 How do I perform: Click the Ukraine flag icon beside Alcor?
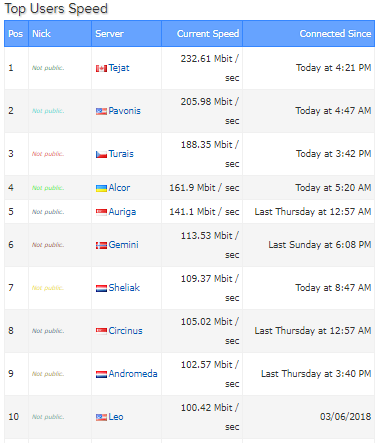[101, 188]
